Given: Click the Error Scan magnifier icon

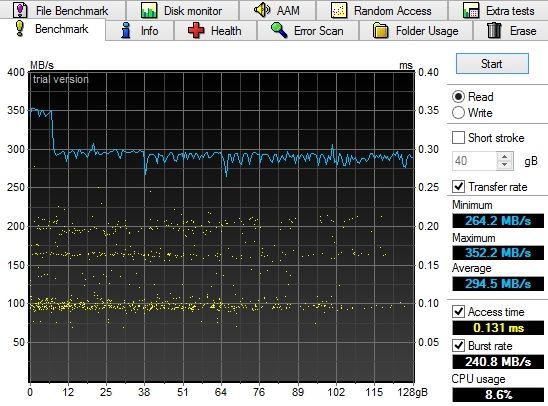Looking at the screenshot, I should pos(279,30).
